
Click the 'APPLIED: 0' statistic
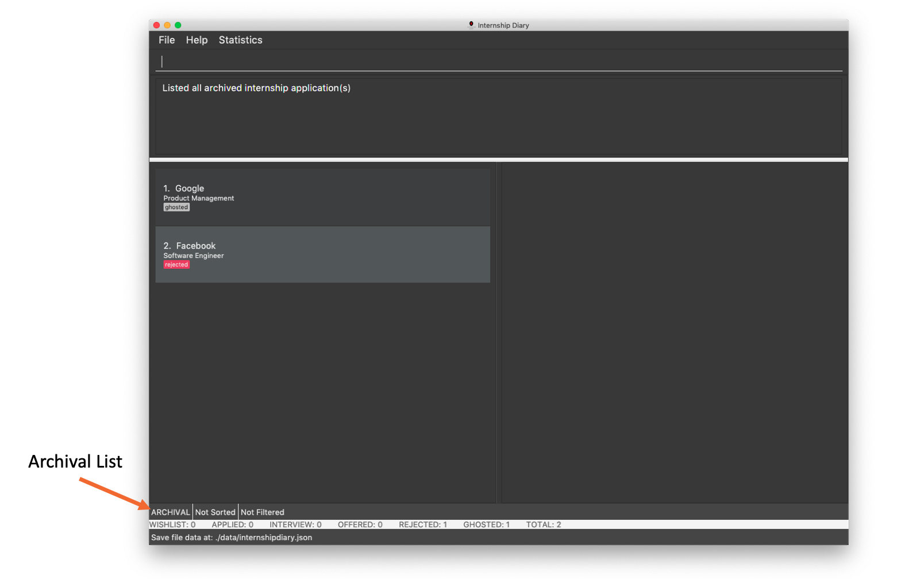[x=233, y=524]
